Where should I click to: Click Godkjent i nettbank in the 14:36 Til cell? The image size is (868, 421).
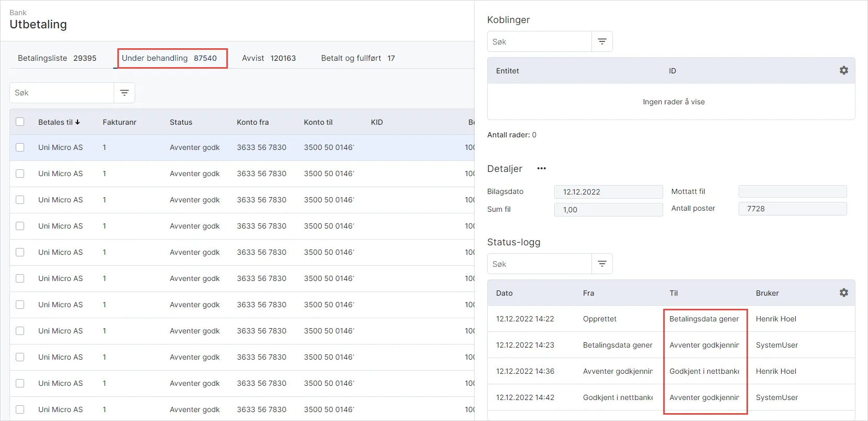704,371
